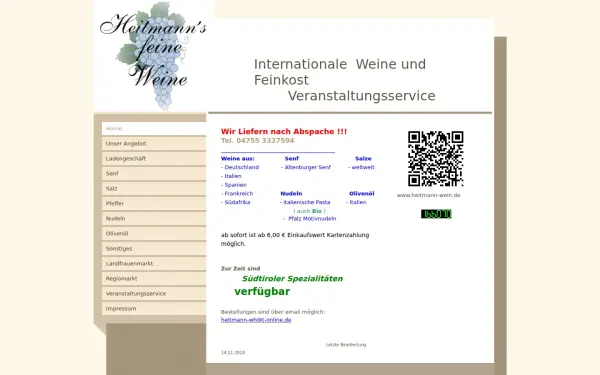Open the Unser Angebot page
Screen dimensions: 600x375
tap(154, 143)
